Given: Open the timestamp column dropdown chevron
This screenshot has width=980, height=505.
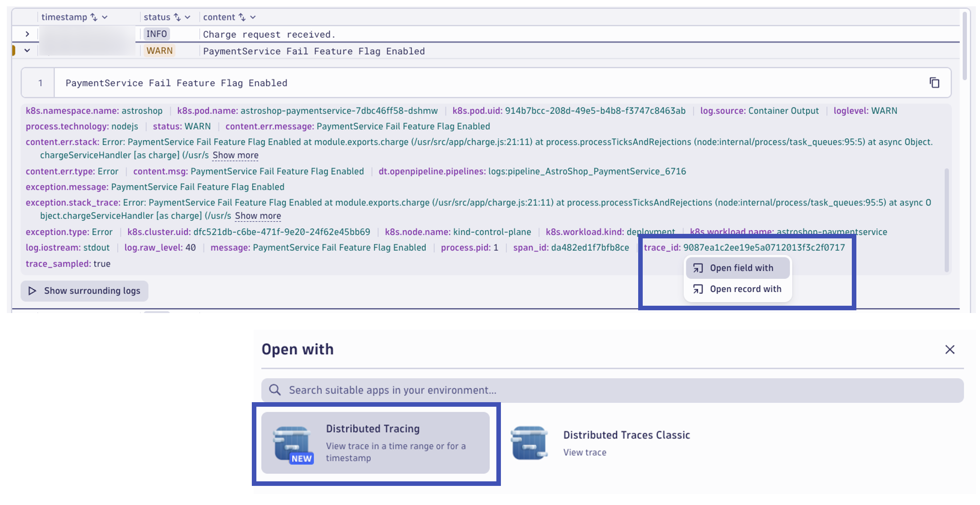Looking at the screenshot, I should [x=105, y=17].
